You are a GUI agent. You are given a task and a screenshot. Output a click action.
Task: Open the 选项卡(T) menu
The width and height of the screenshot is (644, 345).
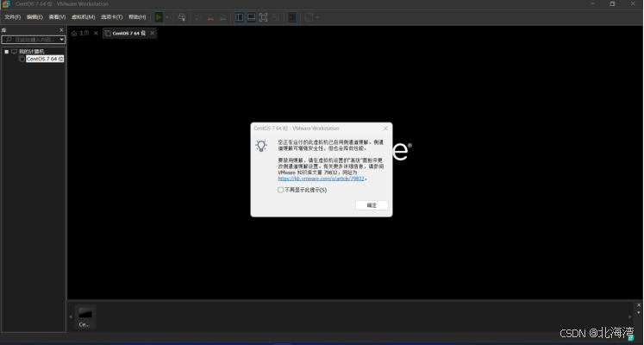112,17
